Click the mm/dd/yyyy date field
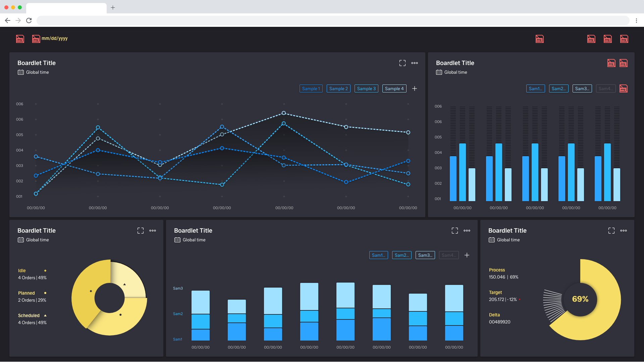 (x=54, y=39)
